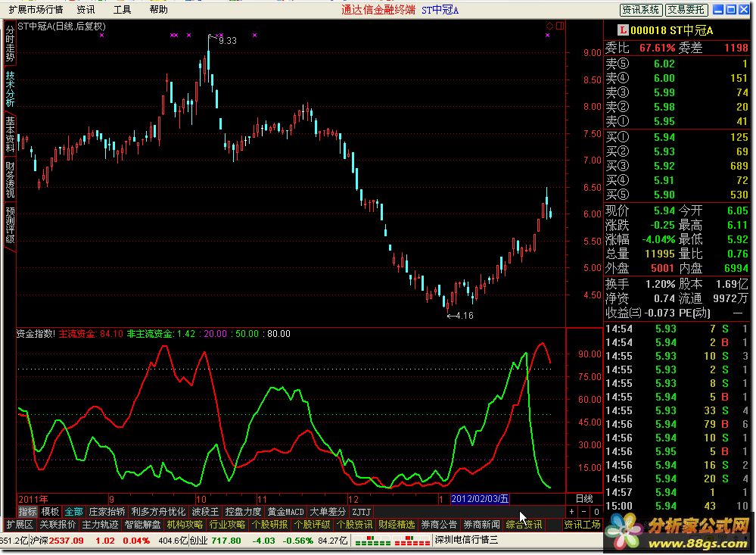Open the 财经精选 tab

tap(397, 525)
